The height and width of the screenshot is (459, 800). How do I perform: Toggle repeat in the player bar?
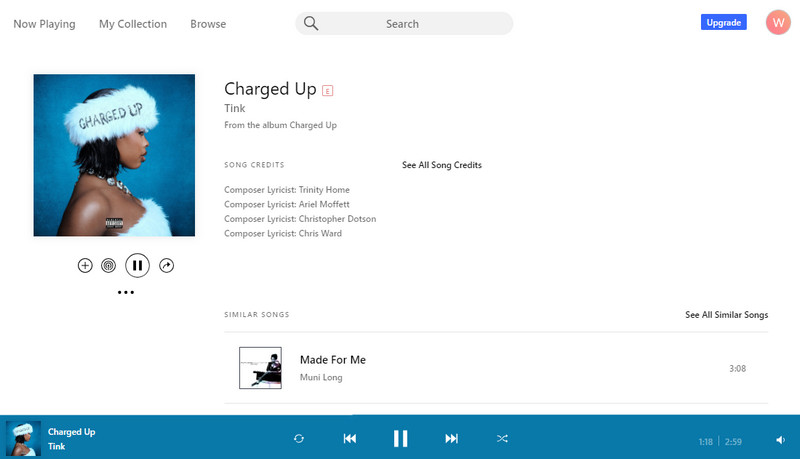click(299, 439)
